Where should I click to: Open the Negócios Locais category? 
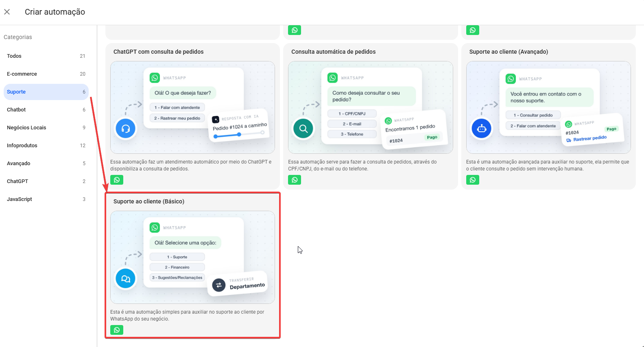pos(46,128)
